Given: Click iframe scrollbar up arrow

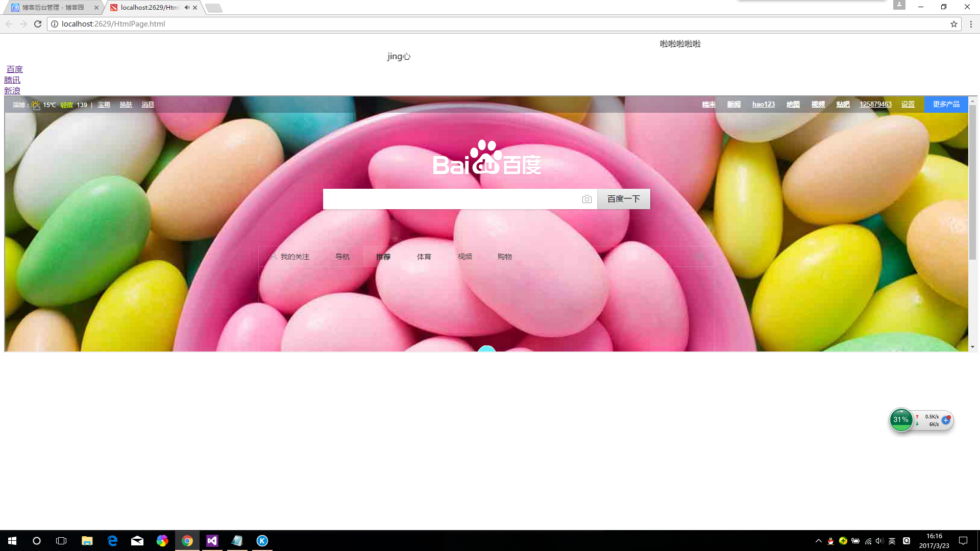Looking at the screenshot, I should (x=973, y=101).
